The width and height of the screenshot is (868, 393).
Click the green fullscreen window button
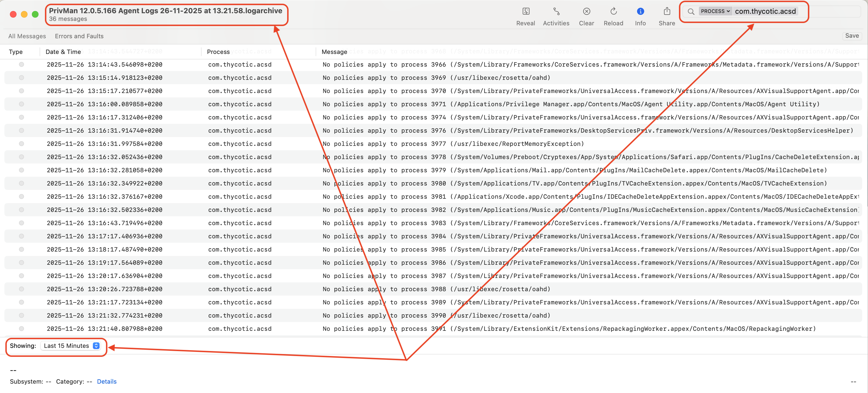(35, 14)
